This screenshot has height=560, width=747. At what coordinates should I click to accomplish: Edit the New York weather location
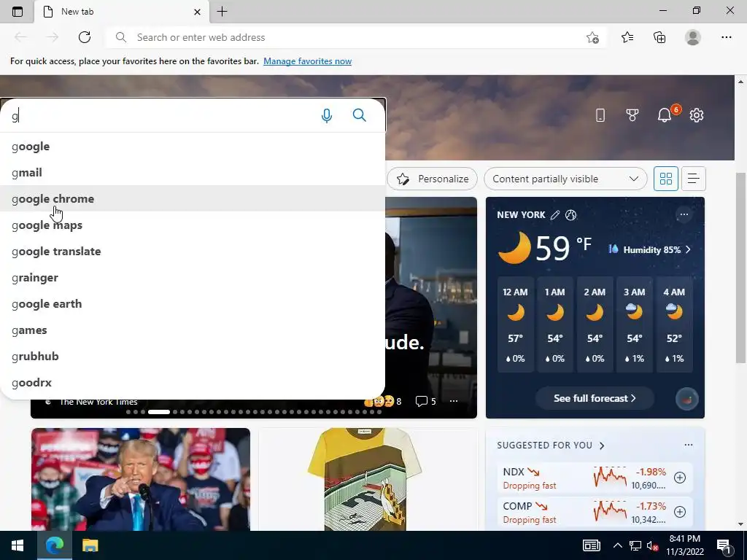(x=554, y=215)
